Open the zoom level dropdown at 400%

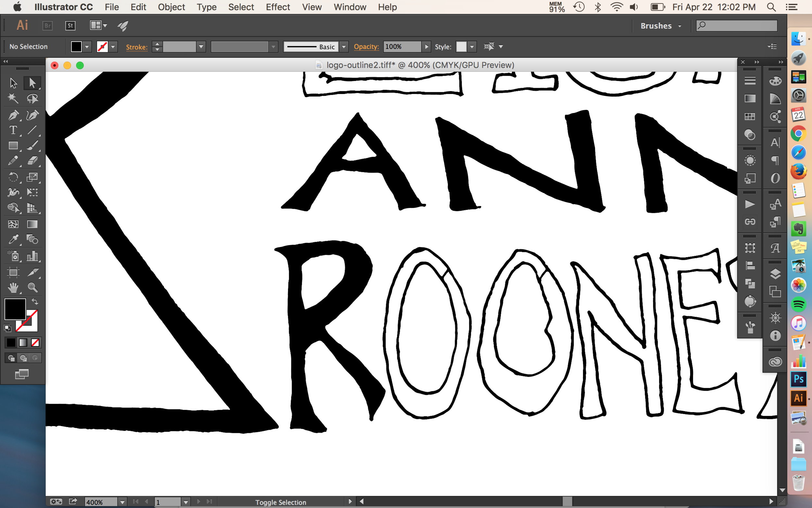tap(122, 502)
